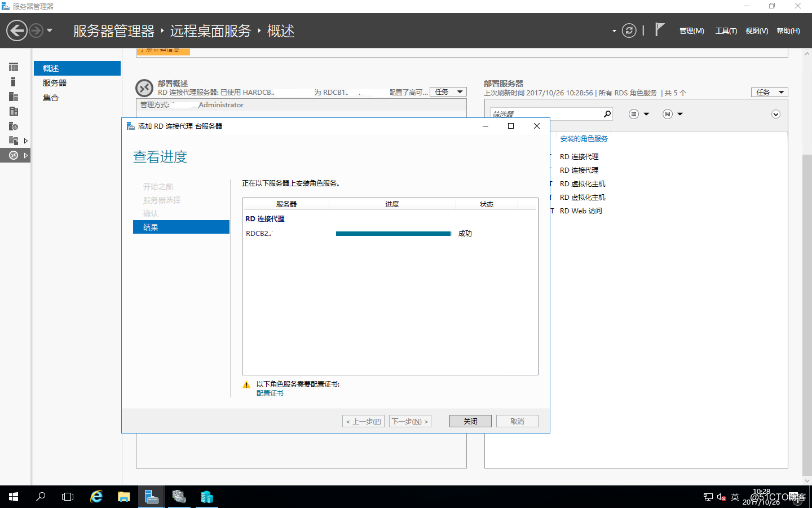Image resolution: width=812 pixels, height=508 pixels.
Task: Expand the save query dropdown arrow
Action: point(680,114)
